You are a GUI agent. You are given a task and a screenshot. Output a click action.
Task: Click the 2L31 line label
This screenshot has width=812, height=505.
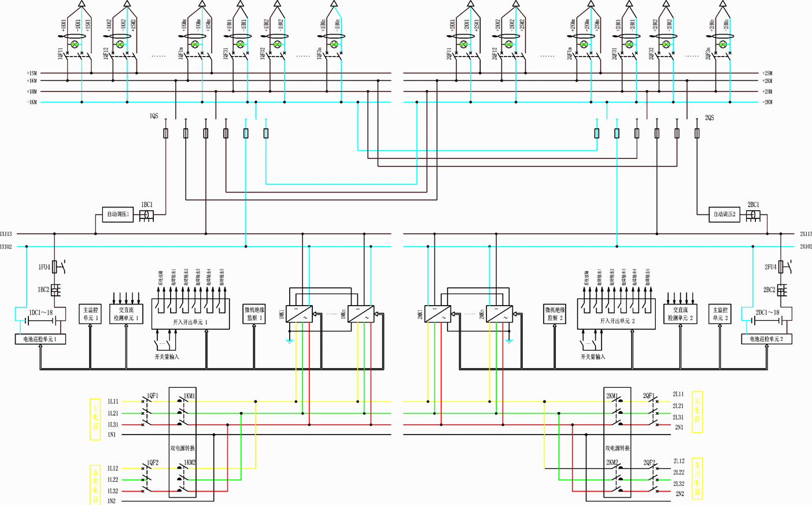[x=678, y=417]
